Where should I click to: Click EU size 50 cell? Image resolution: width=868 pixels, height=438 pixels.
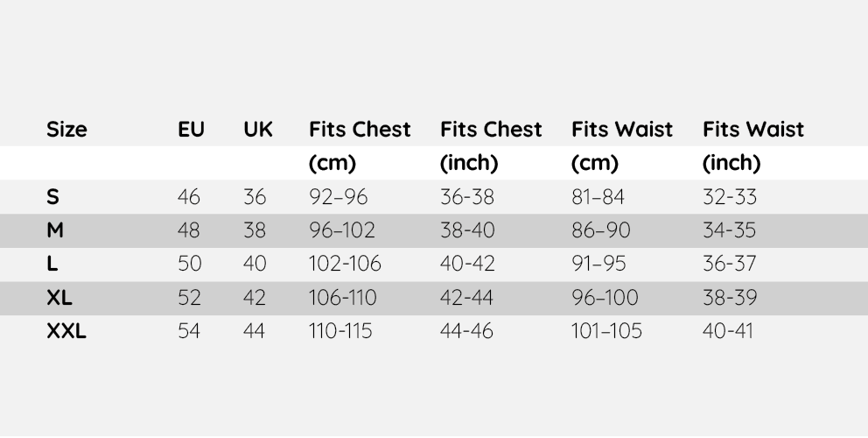[x=189, y=264]
